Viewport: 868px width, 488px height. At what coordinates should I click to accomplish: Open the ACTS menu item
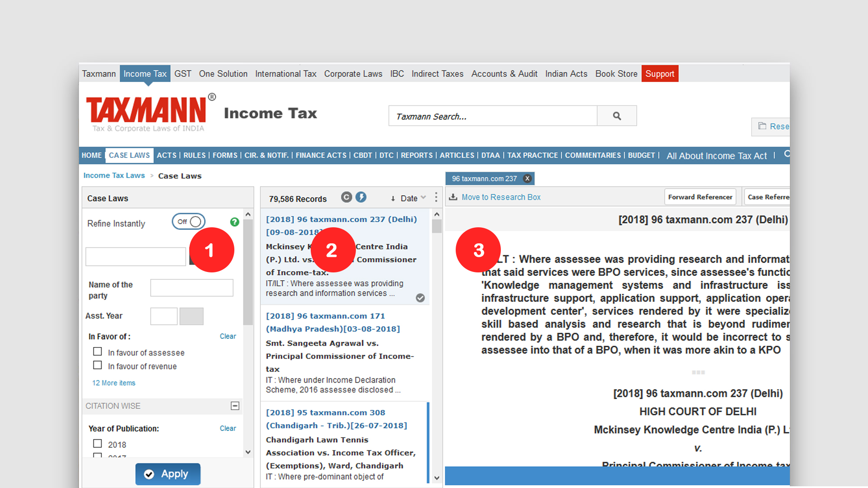(167, 155)
